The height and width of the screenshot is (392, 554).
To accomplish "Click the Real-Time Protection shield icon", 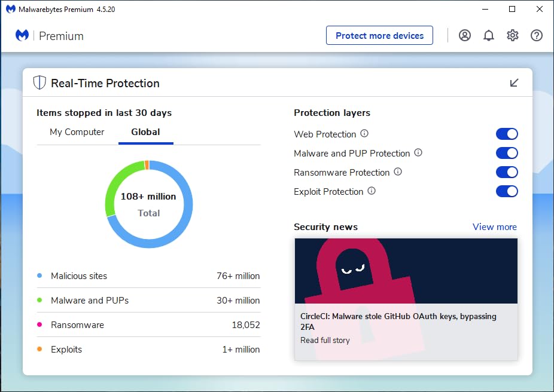I will 39,82.
